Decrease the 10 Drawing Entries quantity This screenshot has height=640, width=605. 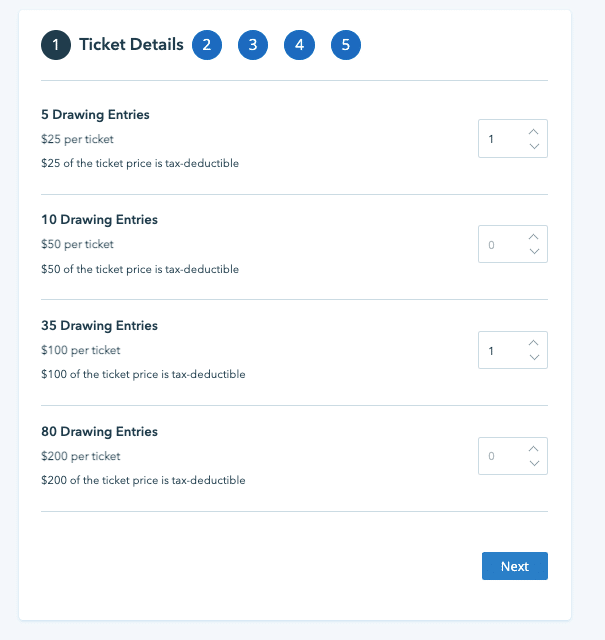pyautogui.click(x=534, y=252)
